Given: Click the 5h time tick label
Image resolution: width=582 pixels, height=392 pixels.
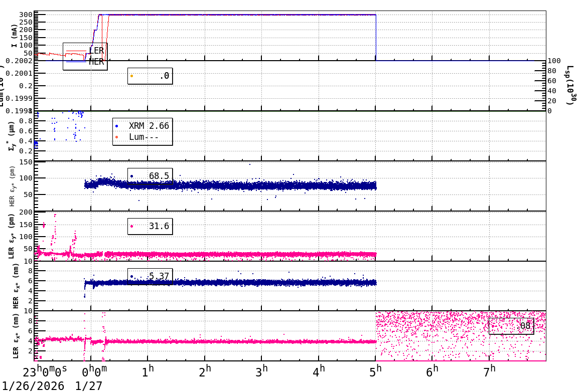Looking at the screenshot, I should click(x=376, y=369).
